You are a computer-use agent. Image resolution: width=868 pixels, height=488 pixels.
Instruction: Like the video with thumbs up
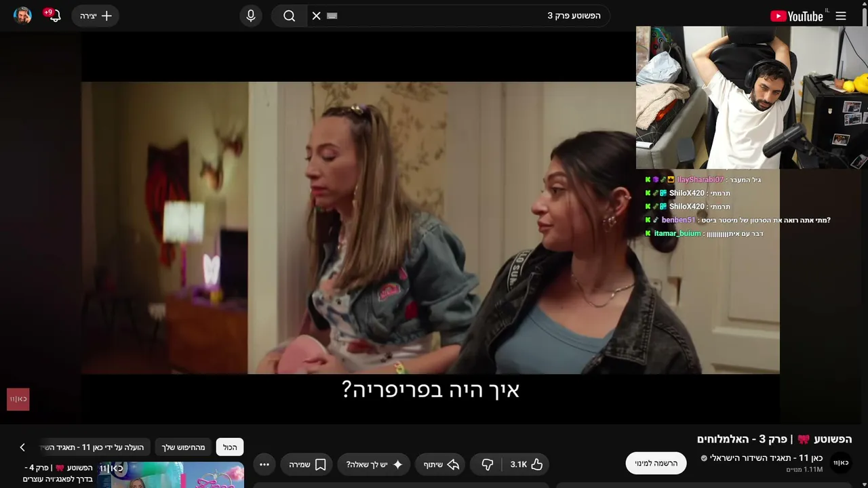526,464
